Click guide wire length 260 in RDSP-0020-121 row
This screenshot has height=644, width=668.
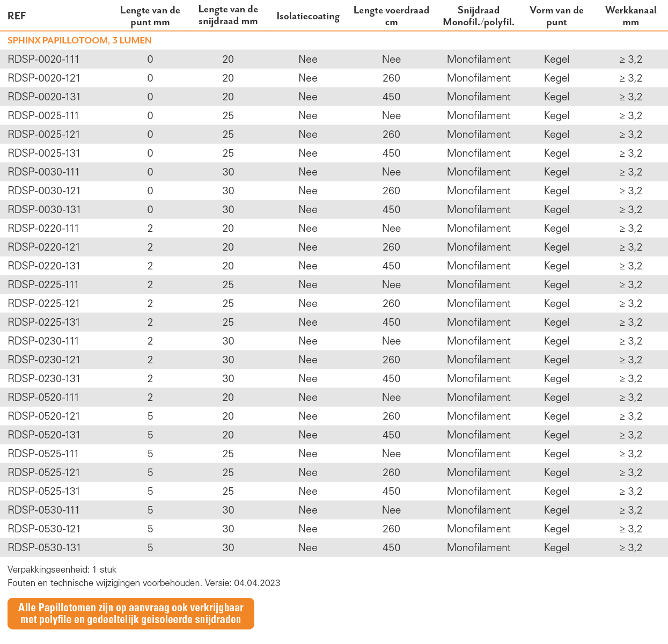[392, 78]
